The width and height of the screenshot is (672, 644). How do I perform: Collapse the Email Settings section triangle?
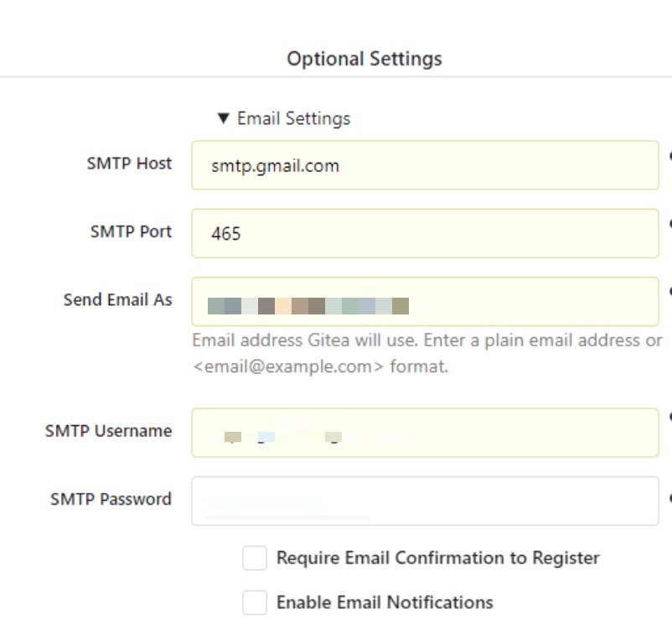[x=223, y=118]
